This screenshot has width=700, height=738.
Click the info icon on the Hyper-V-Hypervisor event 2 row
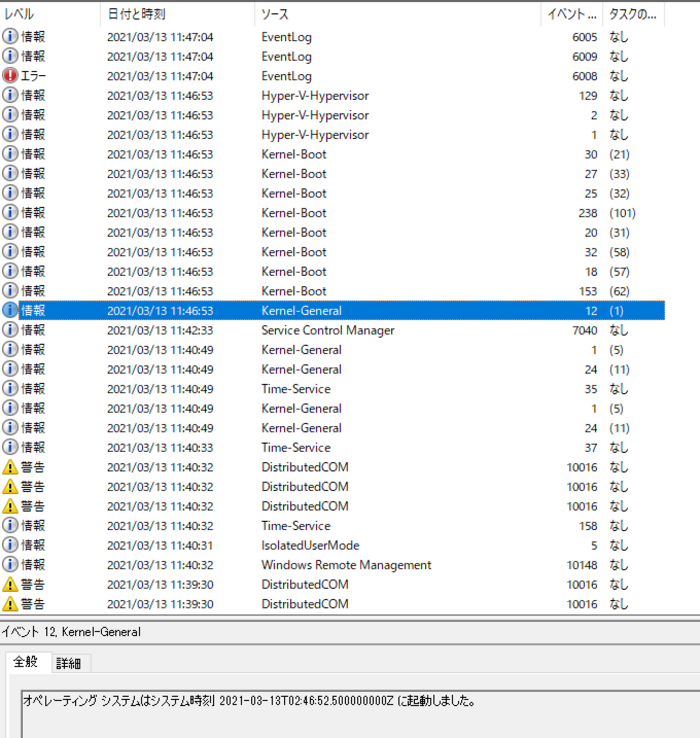pyautogui.click(x=10, y=115)
